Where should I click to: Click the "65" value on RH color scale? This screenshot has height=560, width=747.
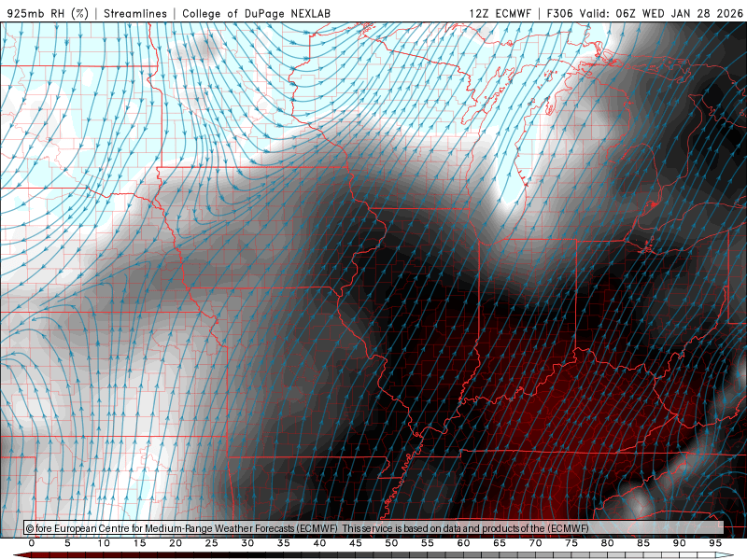point(500,543)
